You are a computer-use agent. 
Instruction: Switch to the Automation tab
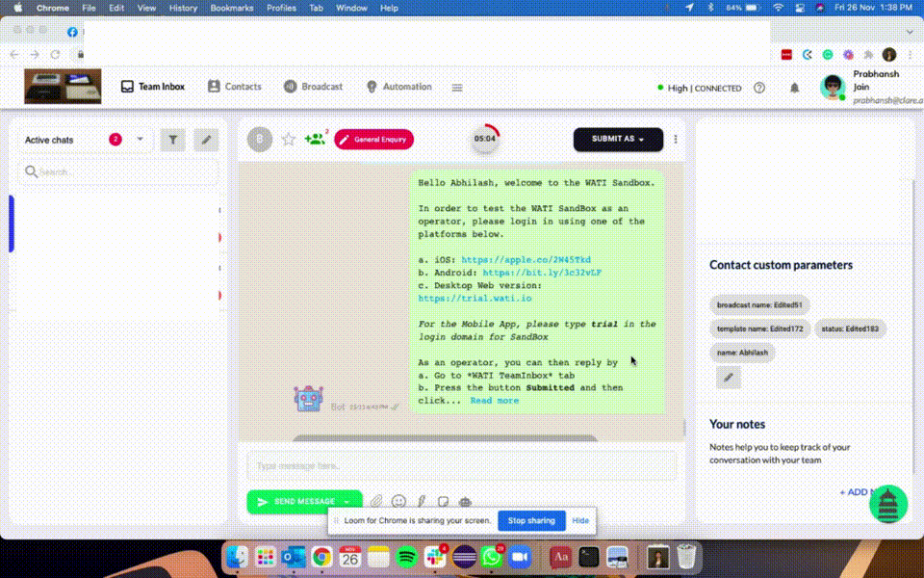(x=398, y=87)
